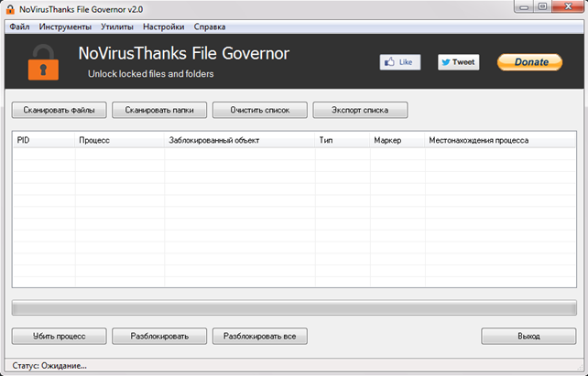Image resolution: width=588 pixels, height=376 pixels.
Task: Click the Facebook Like button
Action: click(x=400, y=62)
